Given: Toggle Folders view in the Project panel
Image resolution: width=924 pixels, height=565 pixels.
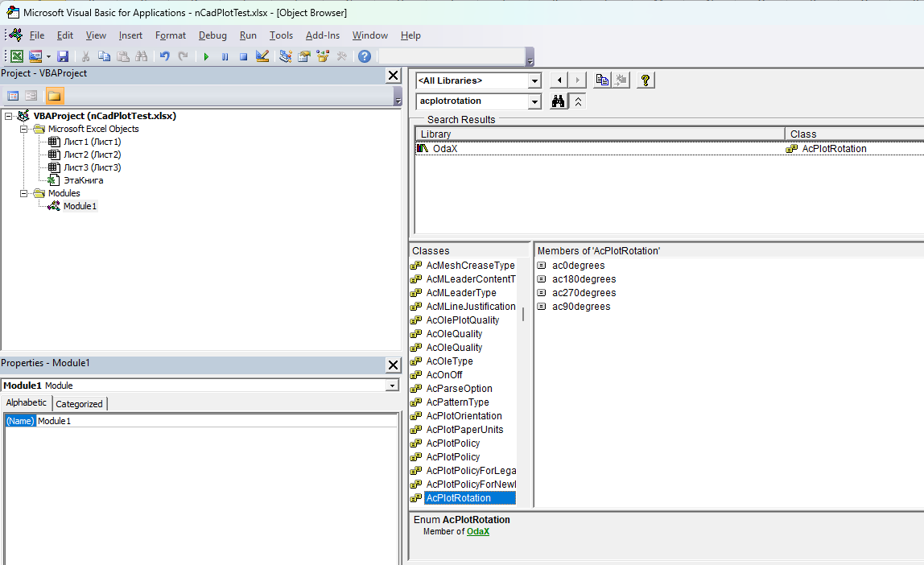Looking at the screenshot, I should coord(54,96).
